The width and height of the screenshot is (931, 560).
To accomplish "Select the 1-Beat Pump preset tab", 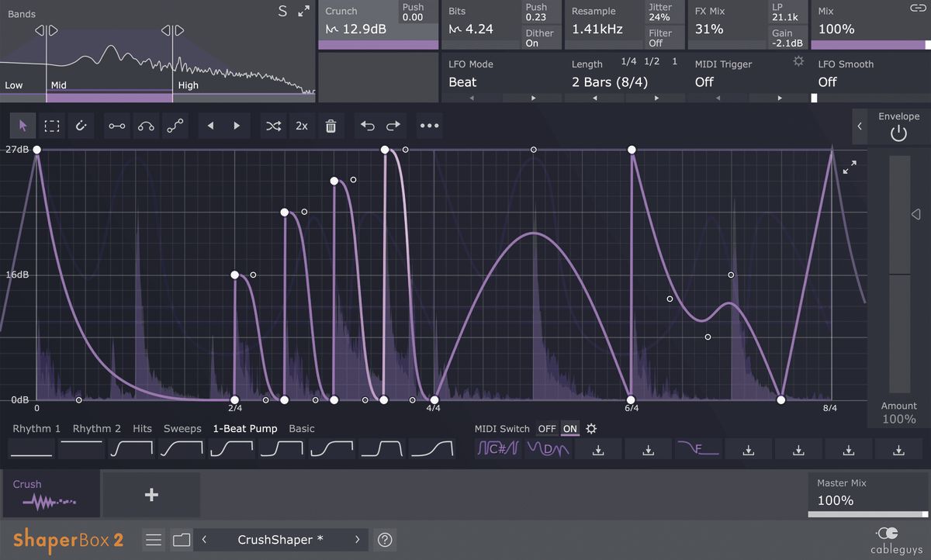I will coord(244,428).
